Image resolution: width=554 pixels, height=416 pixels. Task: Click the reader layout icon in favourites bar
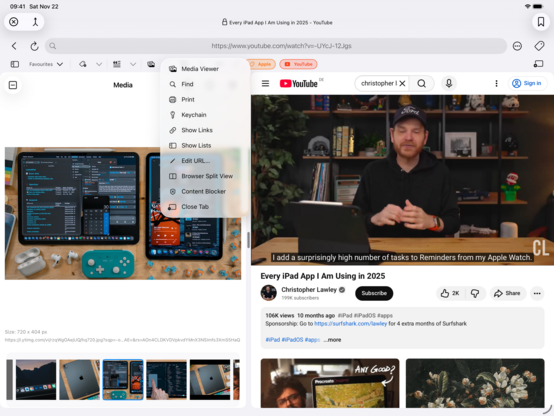tap(117, 64)
